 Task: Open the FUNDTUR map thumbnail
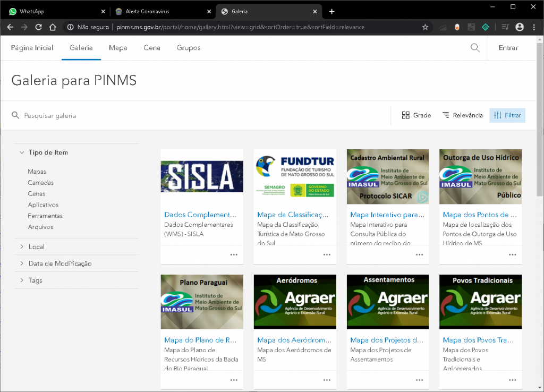pyautogui.click(x=295, y=176)
